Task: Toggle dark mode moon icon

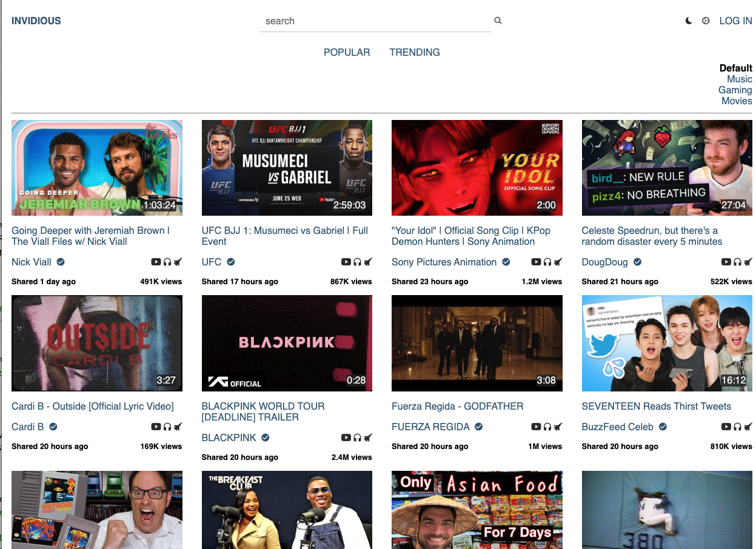Action: (689, 21)
